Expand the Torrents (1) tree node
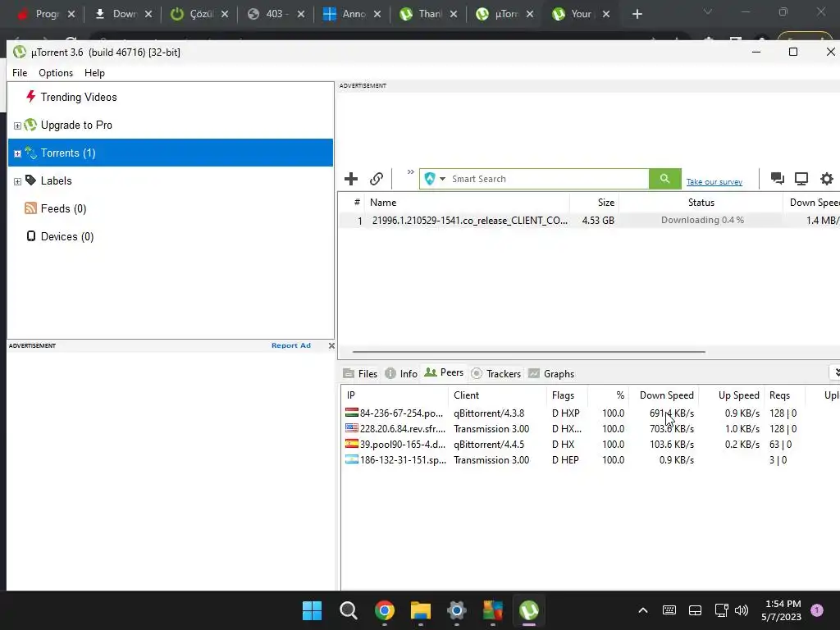840x630 pixels. point(17,153)
